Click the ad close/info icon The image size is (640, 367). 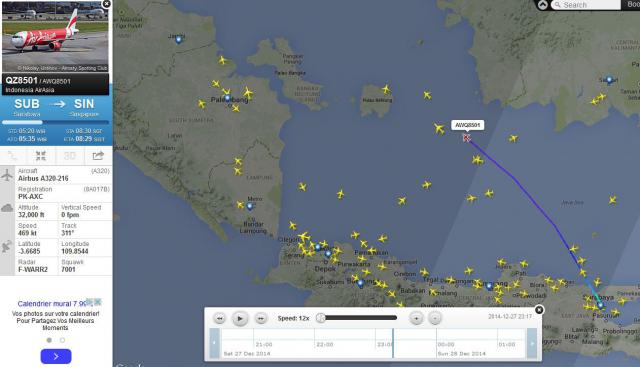pos(98,302)
